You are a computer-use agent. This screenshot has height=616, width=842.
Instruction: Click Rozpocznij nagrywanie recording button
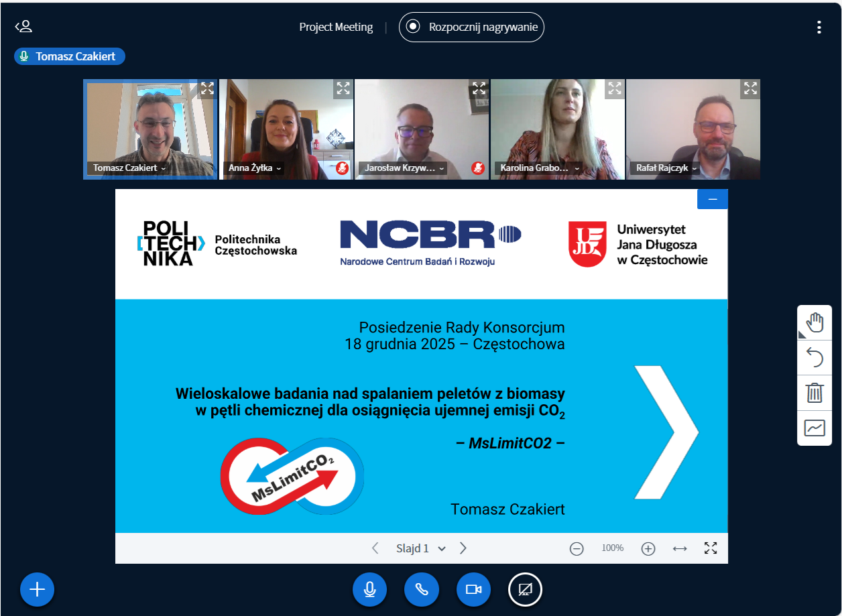point(471,27)
